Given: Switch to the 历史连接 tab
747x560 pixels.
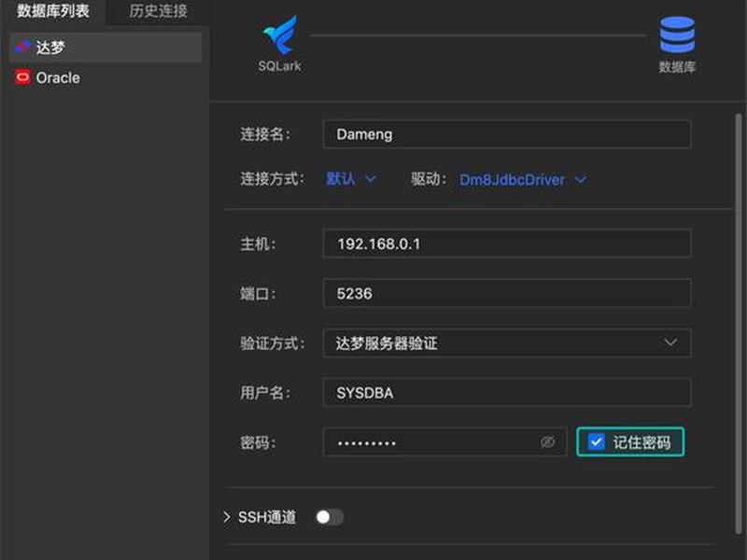Looking at the screenshot, I should tap(158, 11).
